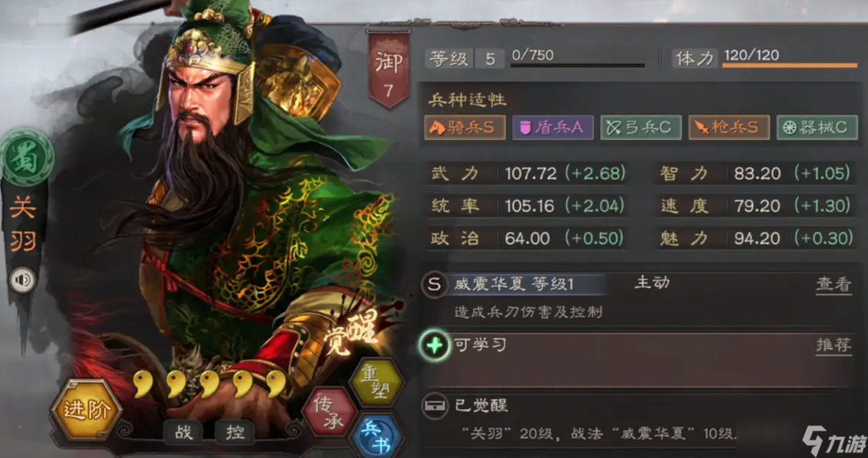Screen dimensions: 868x458
Task: Open the 查看 link for 威震华夏
Action: (834, 285)
